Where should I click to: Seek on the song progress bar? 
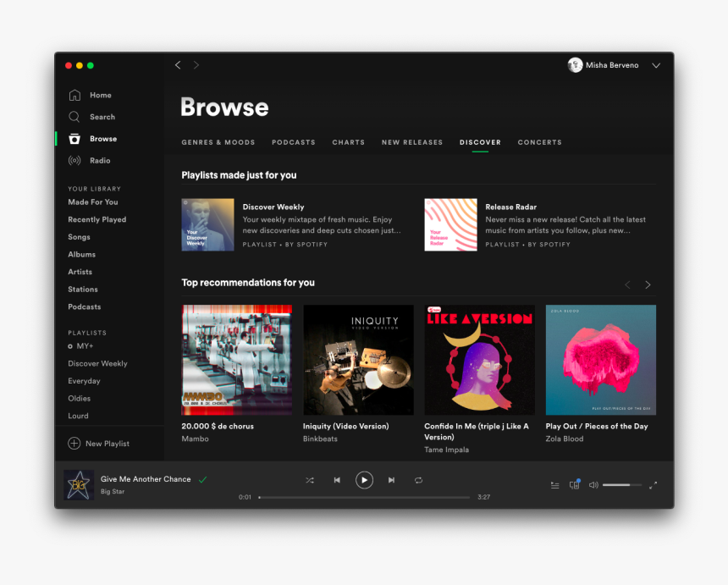coord(365,497)
